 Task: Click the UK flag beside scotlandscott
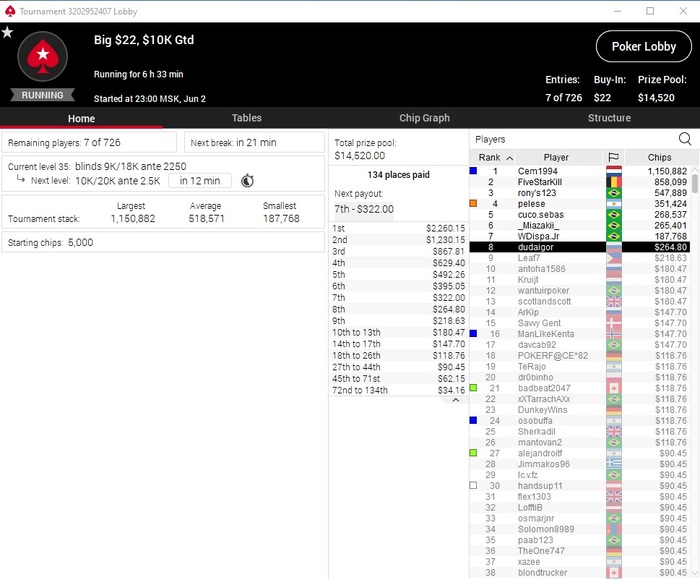[614, 301]
